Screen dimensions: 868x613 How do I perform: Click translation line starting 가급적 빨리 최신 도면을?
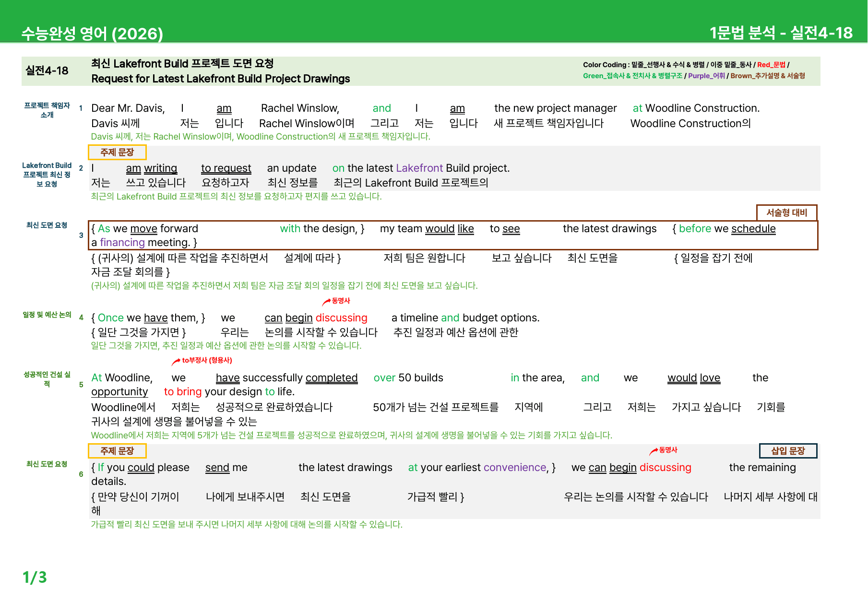pos(247,525)
